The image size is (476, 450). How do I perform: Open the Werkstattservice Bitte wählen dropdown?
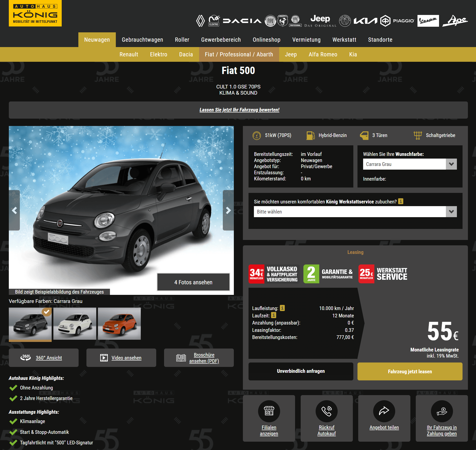[x=355, y=212]
